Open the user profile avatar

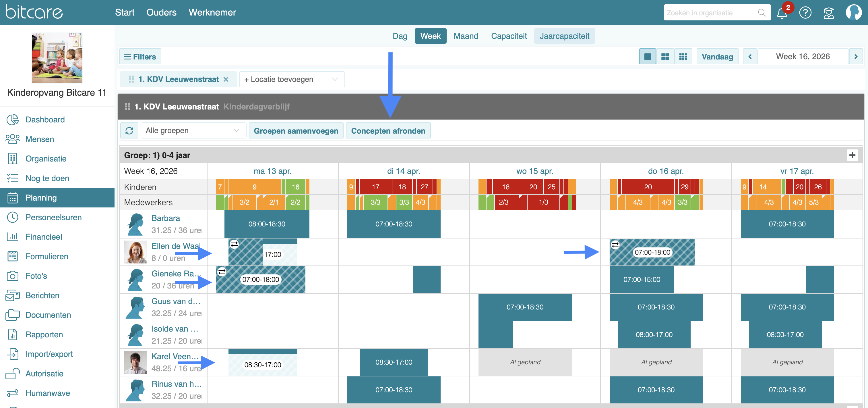854,13
